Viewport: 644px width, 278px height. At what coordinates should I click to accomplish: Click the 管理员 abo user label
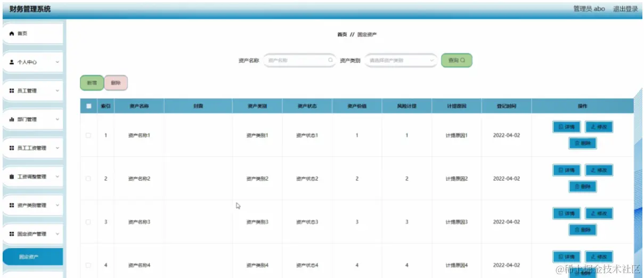click(589, 9)
